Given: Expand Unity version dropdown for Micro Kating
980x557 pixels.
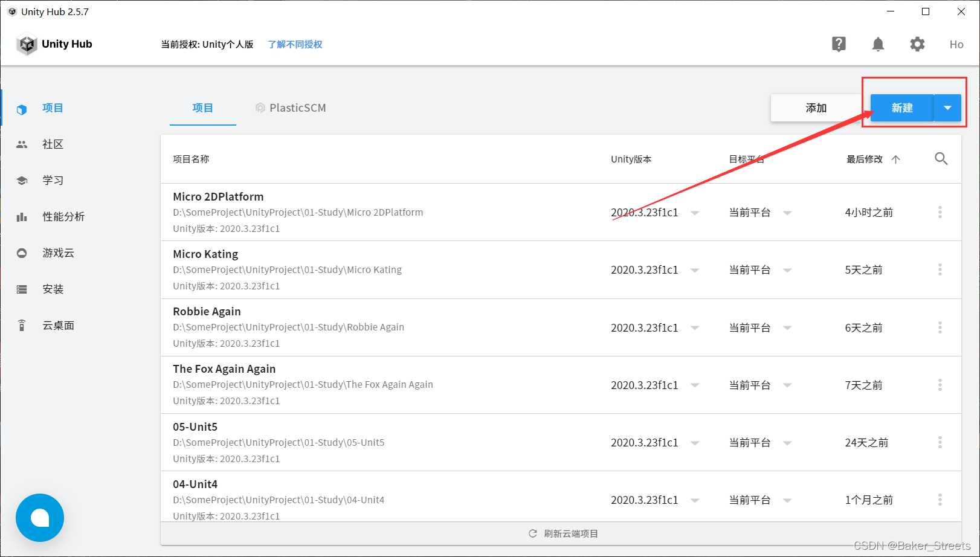Looking at the screenshot, I should click(x=695, y=270).
